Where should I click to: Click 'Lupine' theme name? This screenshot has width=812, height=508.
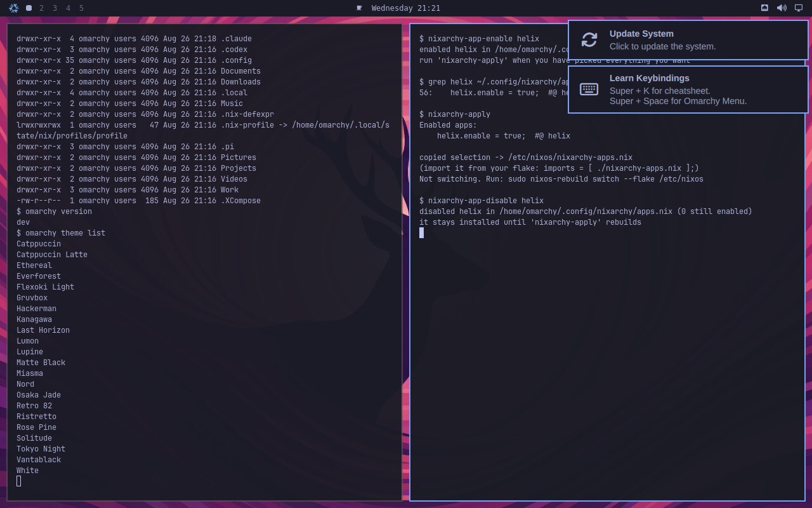[x=30, y=352]
